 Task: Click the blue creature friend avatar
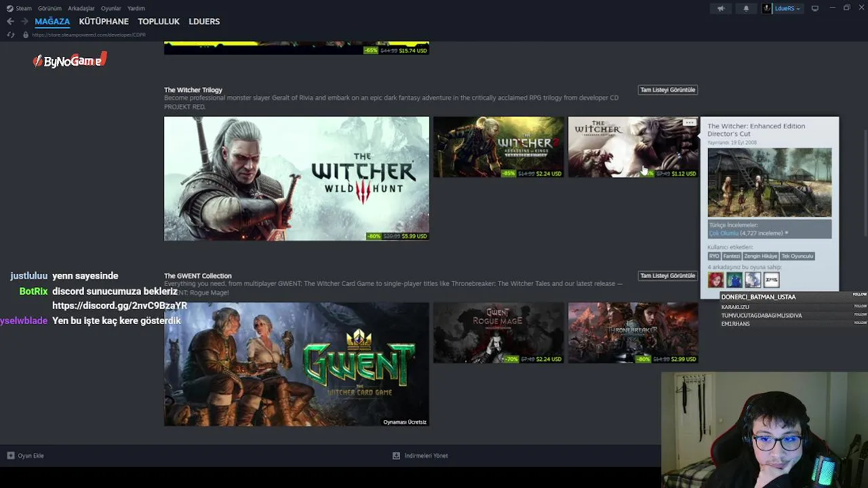pos(734,280)
